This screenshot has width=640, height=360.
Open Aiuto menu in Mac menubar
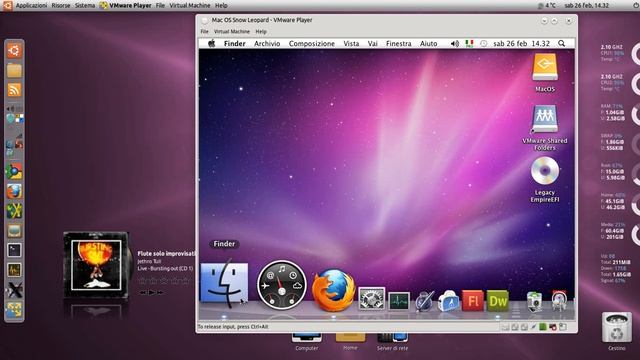(429, 43)
